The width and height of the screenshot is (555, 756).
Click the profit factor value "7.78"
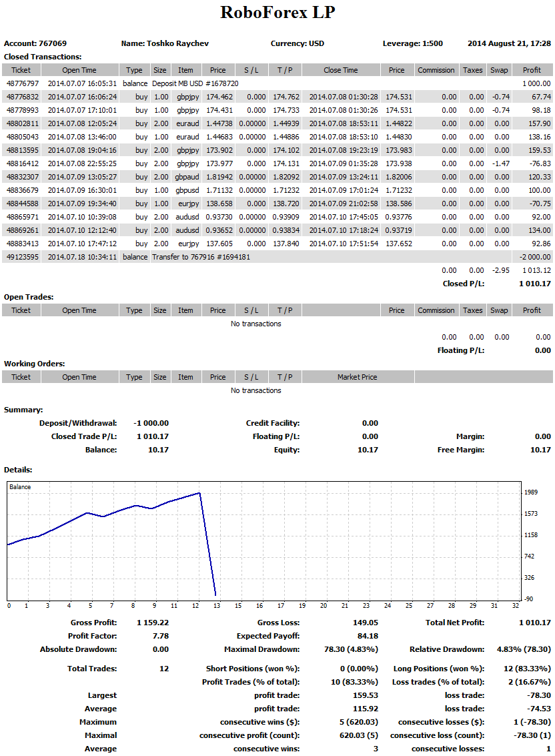click(161, 636)
